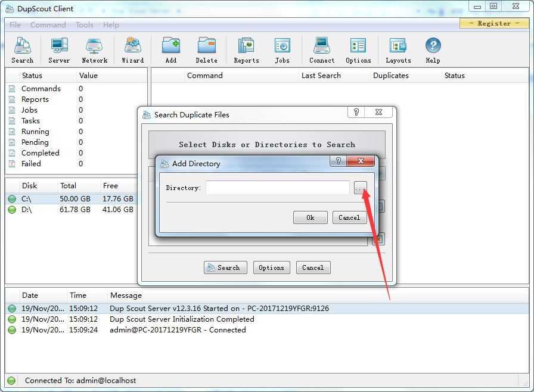Click the help question mark in Add Directory

pos(338,161)
